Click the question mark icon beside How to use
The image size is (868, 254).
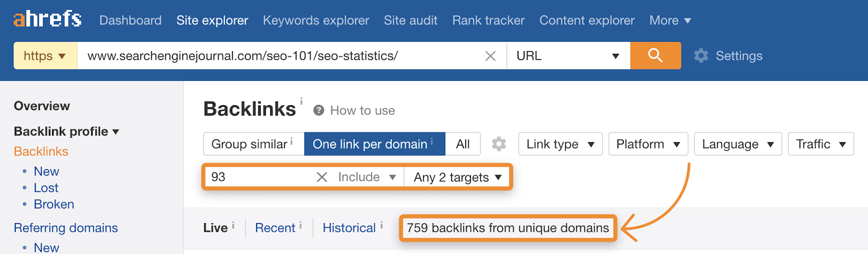point(319,110)
